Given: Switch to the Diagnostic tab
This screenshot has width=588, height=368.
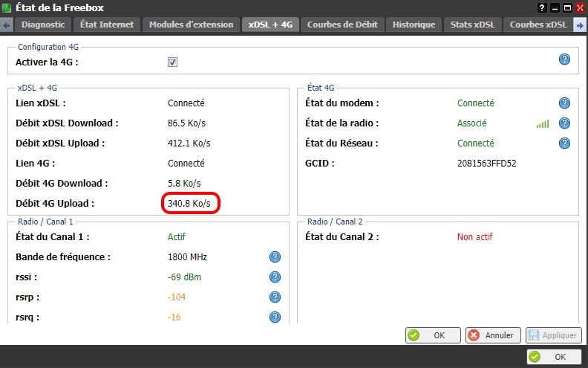Looking at the screenshot, I should [43, 25].
